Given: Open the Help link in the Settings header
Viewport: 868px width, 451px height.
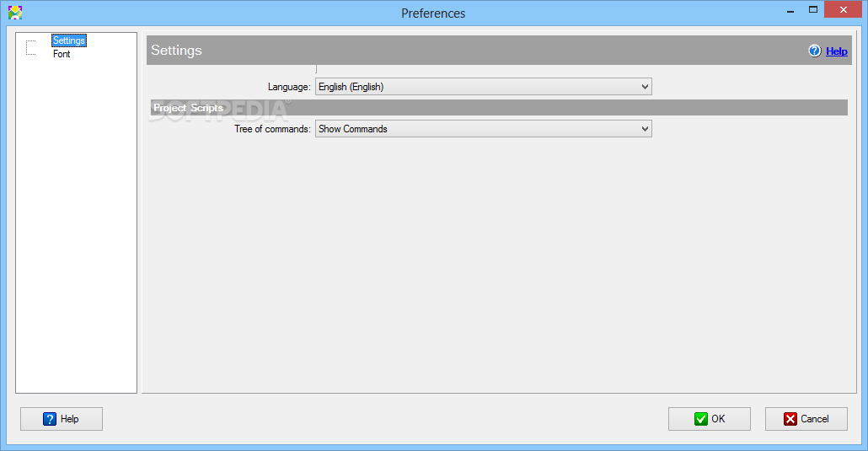Looking at the screenshot, I should coord(837,51).
